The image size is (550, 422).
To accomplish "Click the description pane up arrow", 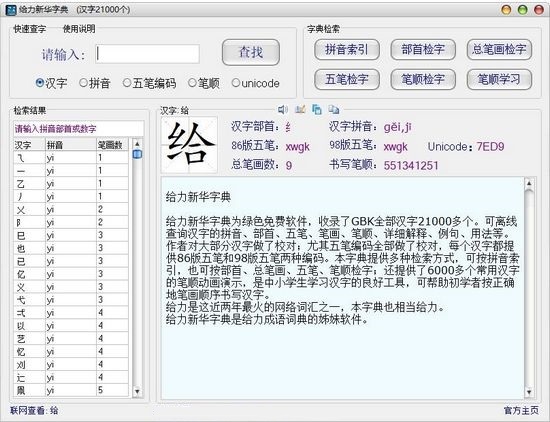I will click(529, 183).
